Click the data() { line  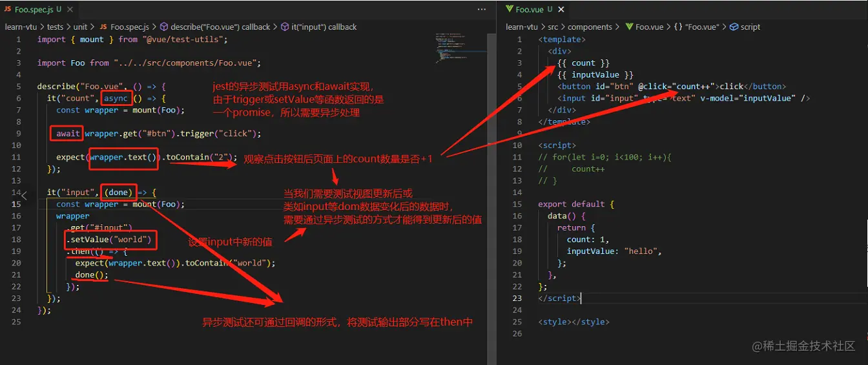tap(566, 216)
